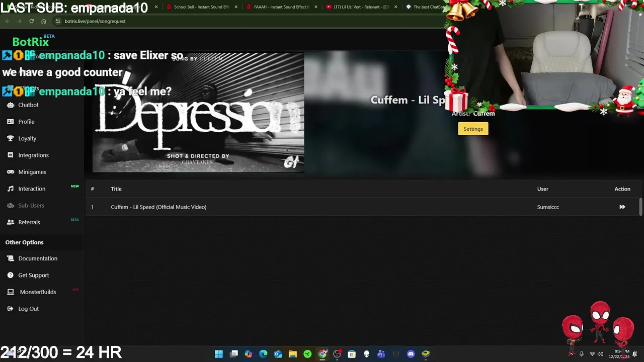Image resolution: width=644 pixels, height=362 pixels.
Task: Click the Integrations icon
Action: [10, 155]
